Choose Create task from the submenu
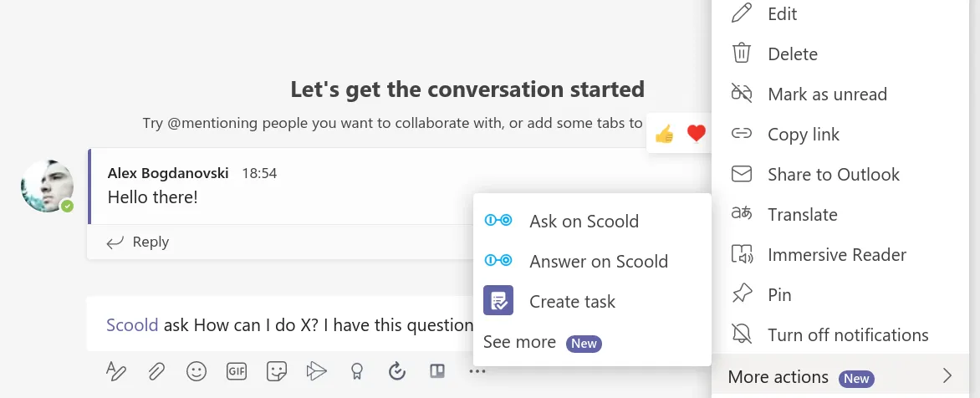Image resolution: width=980 pixels, height=398 pixels. point(572,302)
